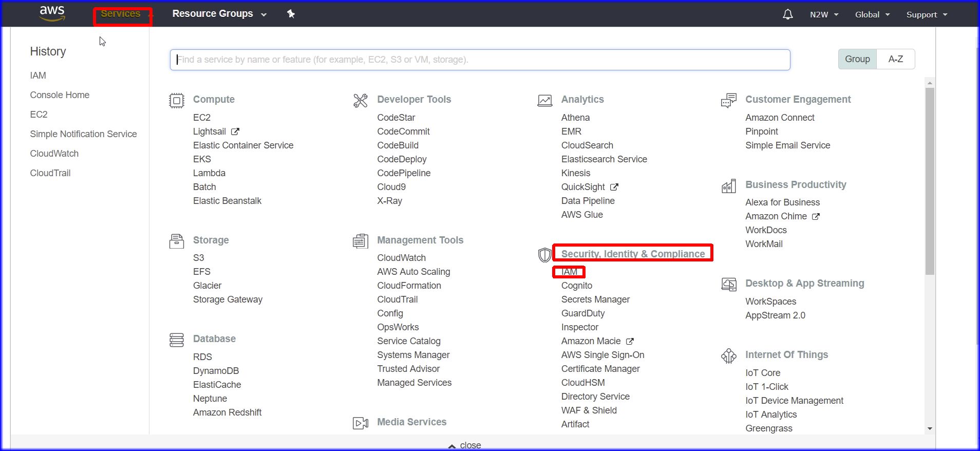Click the Compute category chip icon
This screenshot has height=451, width=980.
point(177,100)
